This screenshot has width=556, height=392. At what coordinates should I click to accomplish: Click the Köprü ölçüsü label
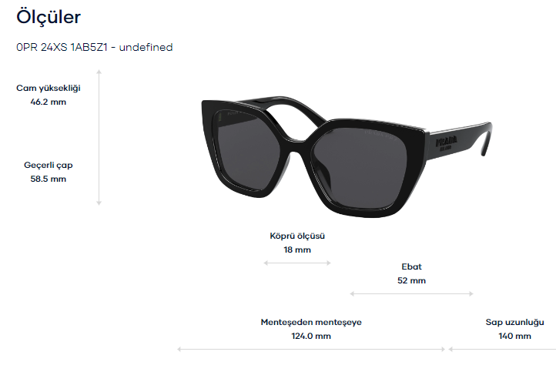coord(297,236)
